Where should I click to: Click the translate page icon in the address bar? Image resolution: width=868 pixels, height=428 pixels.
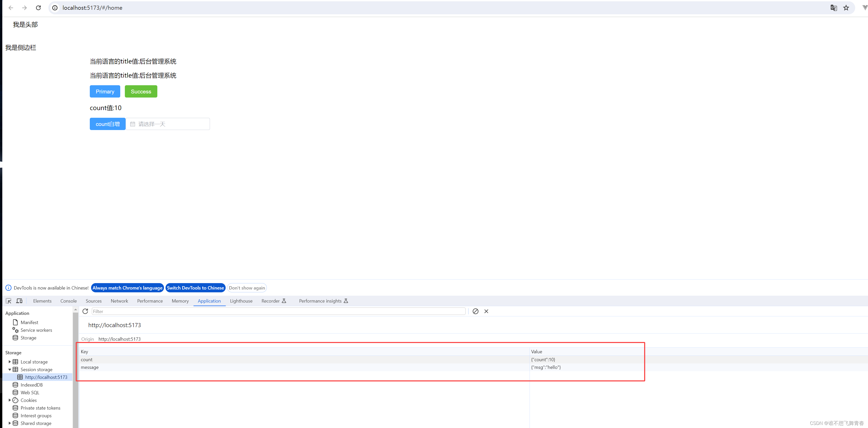[x=833, y=8]
